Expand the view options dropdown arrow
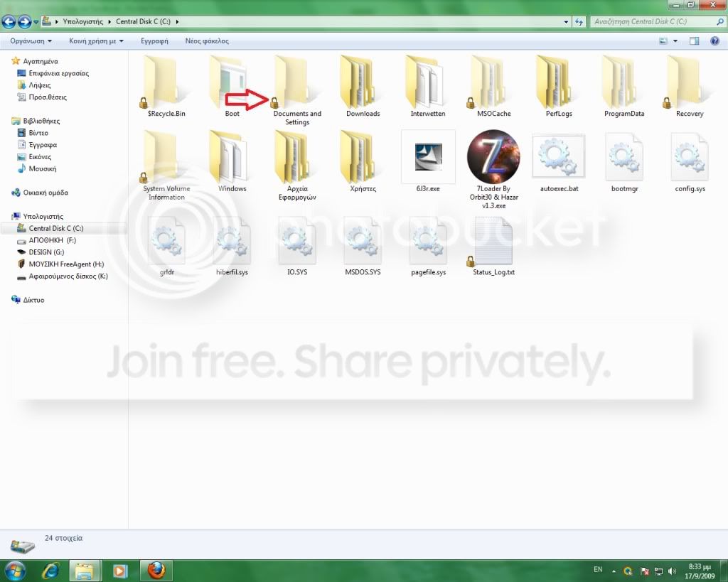 click(x=675, y=41)
